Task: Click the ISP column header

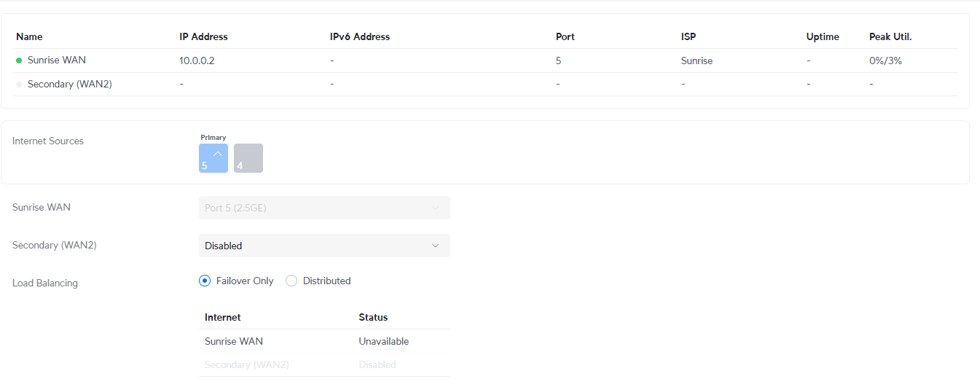Action: click(689, 36)
